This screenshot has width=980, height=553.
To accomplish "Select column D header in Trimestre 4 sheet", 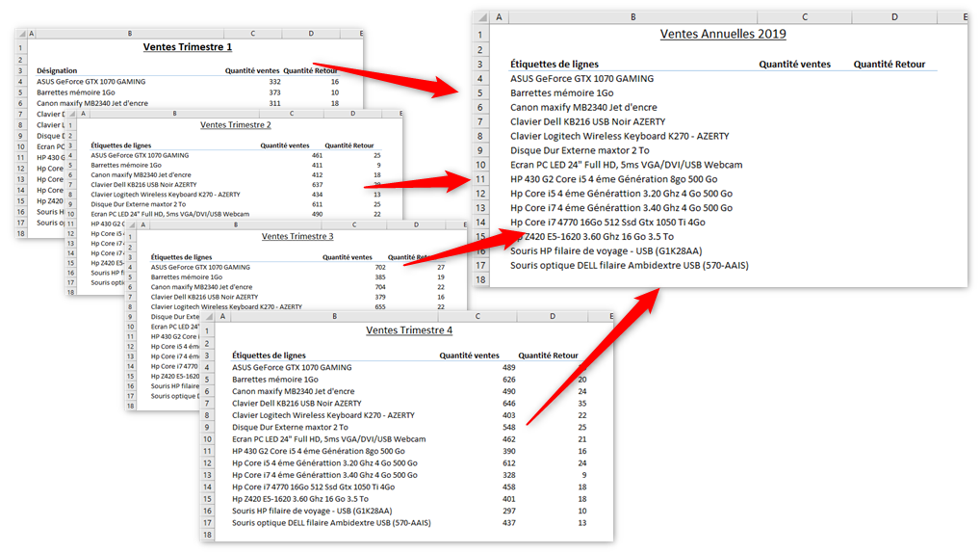I will 553,317.
